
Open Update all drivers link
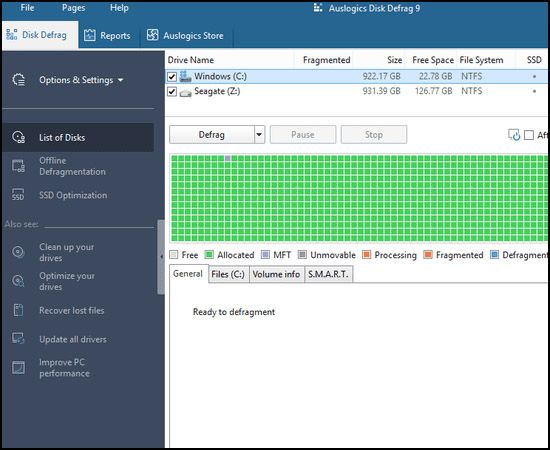pyautogui.click(x=73, y=339)
